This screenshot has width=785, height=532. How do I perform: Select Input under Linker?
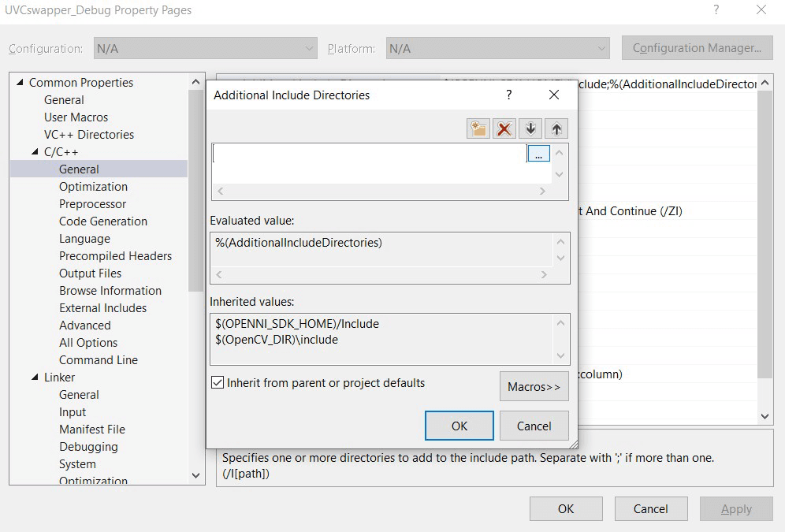pos(73,412)
